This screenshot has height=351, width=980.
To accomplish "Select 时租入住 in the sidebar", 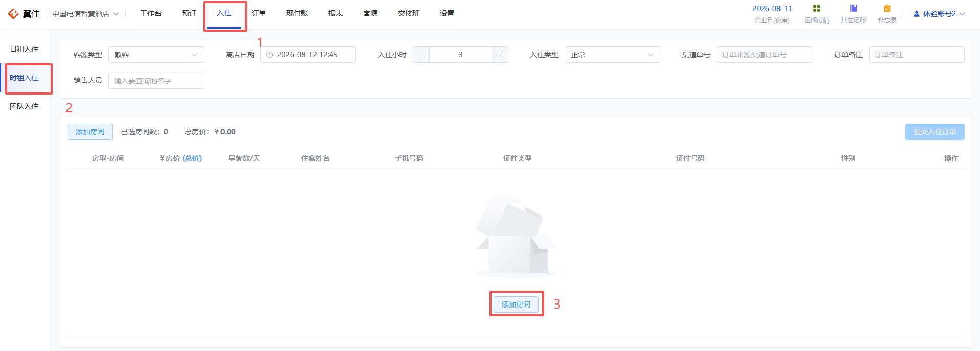I will pos(25,78).
